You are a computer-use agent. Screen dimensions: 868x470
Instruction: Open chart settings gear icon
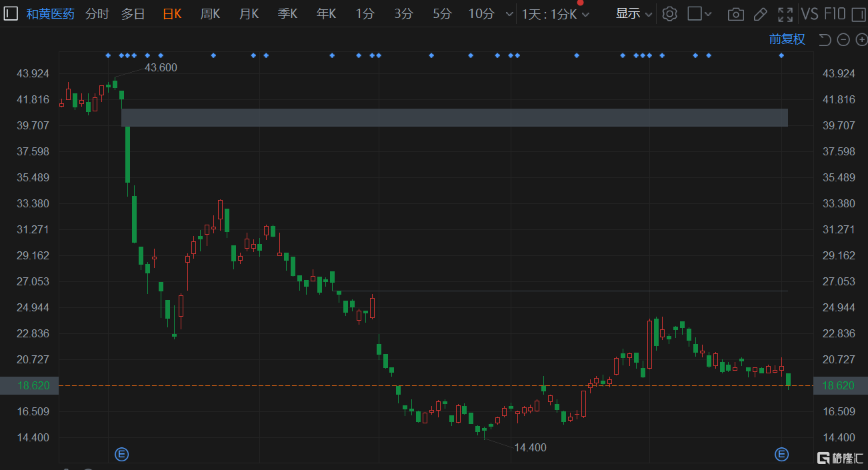pos(670,14)
